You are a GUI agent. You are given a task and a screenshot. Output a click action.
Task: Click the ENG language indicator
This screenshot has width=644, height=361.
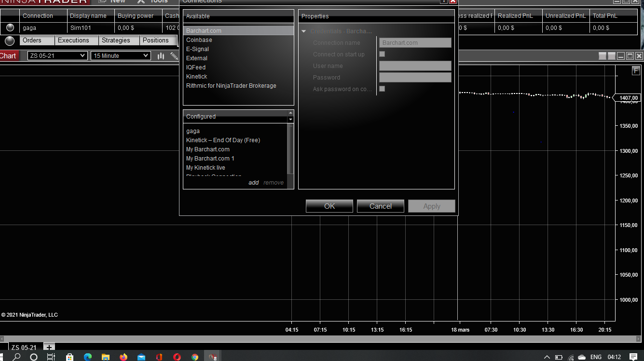pos(596,357)
